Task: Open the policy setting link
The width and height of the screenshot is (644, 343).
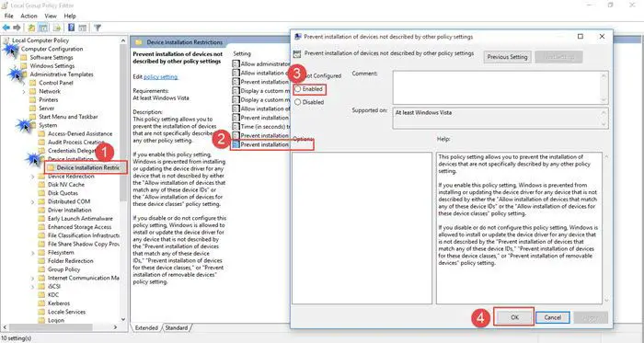Action: [161, 76]
